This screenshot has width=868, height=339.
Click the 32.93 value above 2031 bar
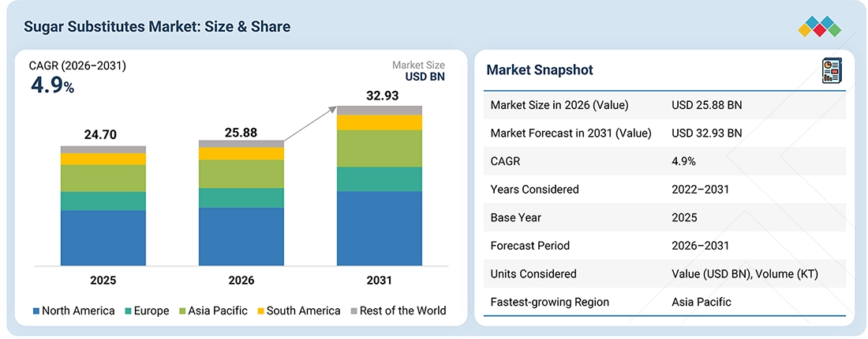pyautogui.click(x=383, y=96)
